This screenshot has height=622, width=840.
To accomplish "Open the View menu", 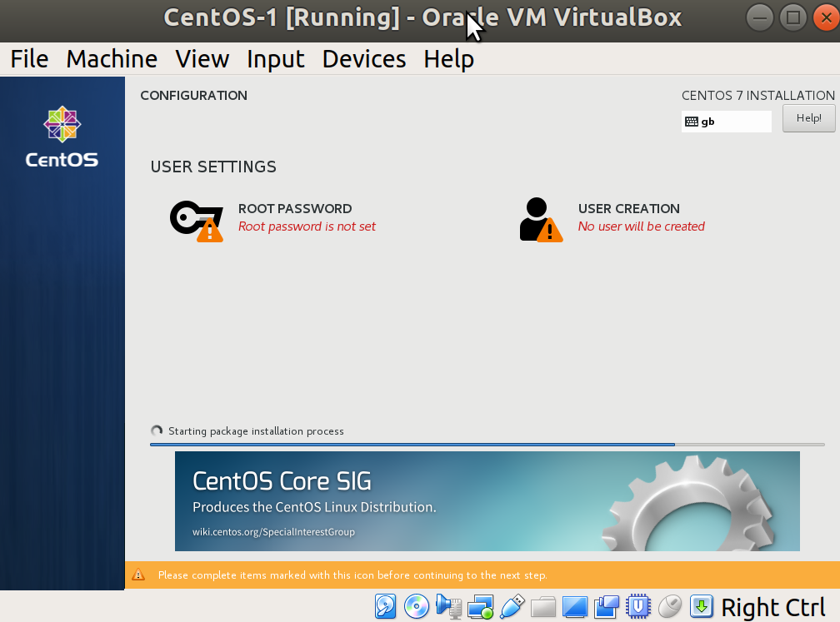I will pyautogui.click(x=202, y=59).
